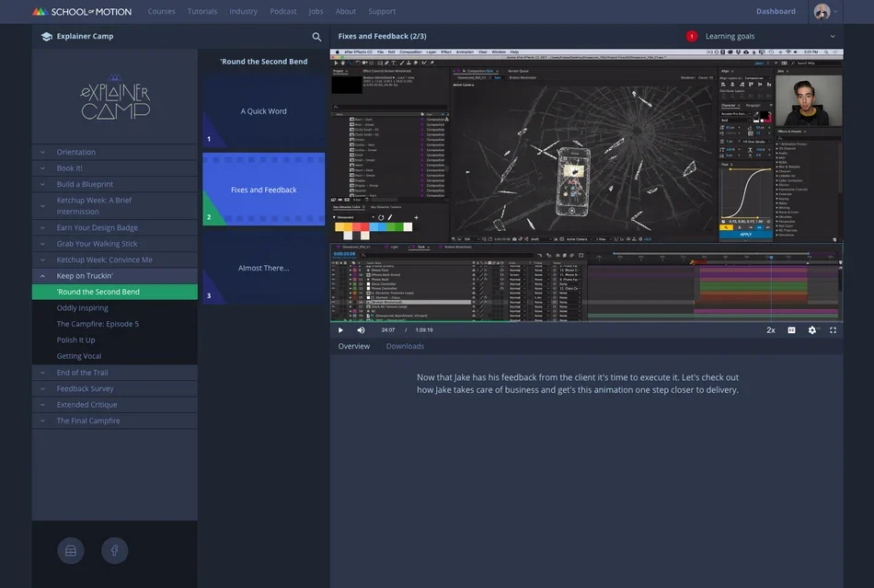Viewport: 874px width, 588px height.
Task: Enter fullscreen video mode
Action: [x=833, y=330]
